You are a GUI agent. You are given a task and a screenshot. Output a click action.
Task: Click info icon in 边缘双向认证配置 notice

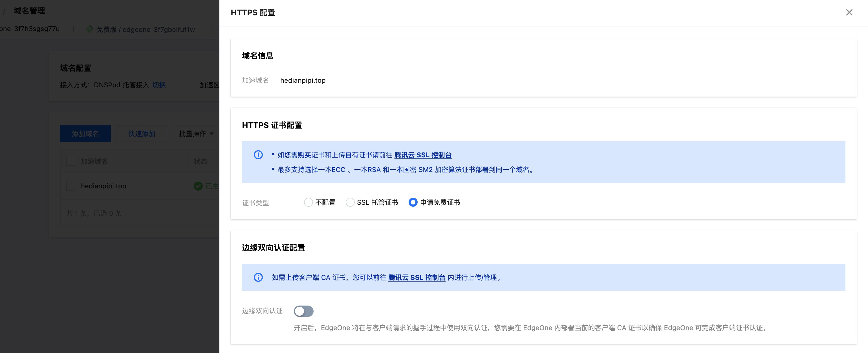click(258, 277)
